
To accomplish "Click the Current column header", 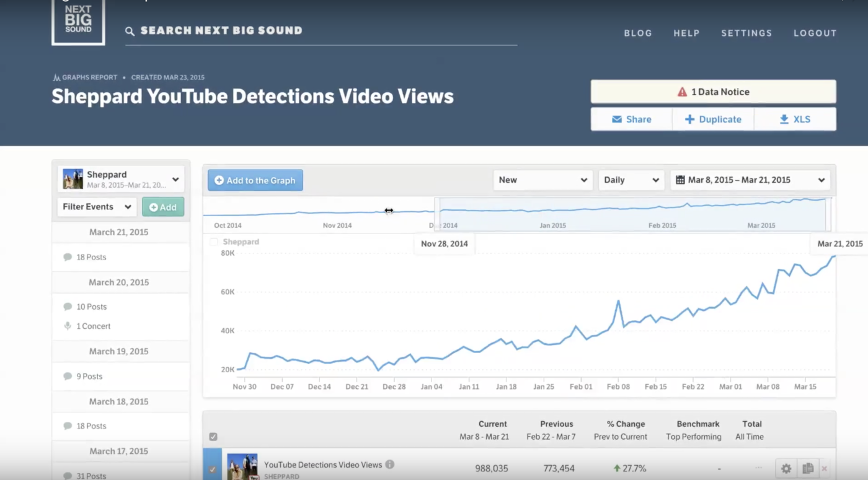I will pos(484,430).
